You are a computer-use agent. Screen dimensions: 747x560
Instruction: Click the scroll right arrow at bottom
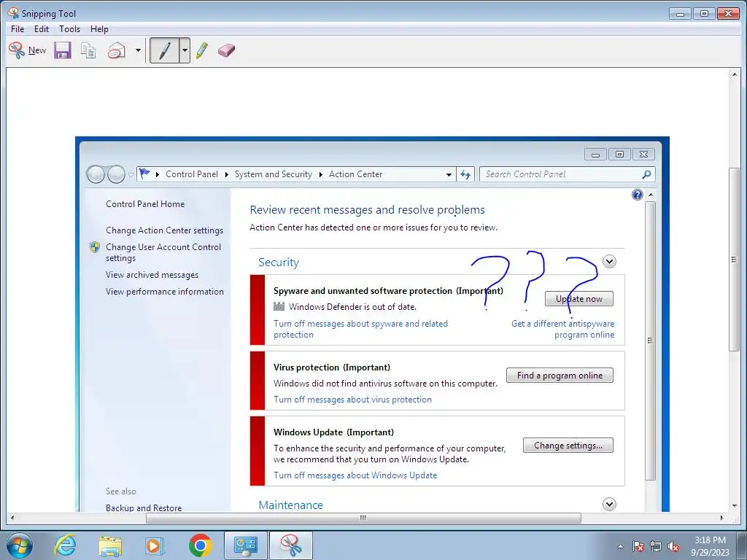pos(721,518)
